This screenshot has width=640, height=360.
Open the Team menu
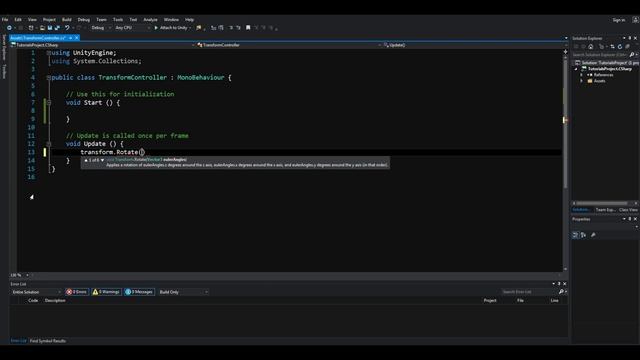point(101,20)
